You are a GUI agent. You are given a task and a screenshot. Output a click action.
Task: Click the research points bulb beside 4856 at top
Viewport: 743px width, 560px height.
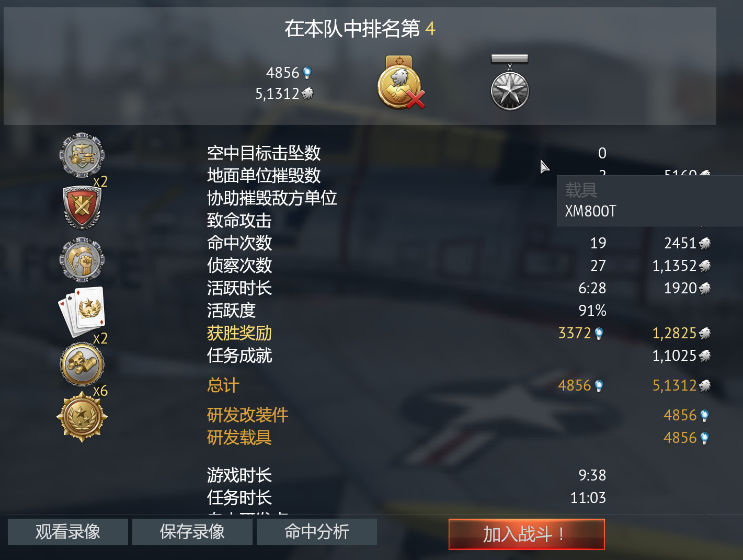(307, 73)
